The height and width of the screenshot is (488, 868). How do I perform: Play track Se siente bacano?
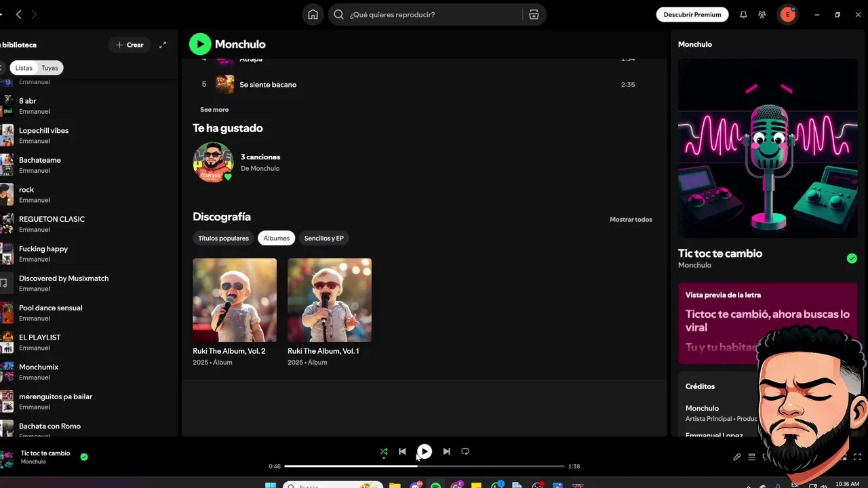(x=425, y=85)
